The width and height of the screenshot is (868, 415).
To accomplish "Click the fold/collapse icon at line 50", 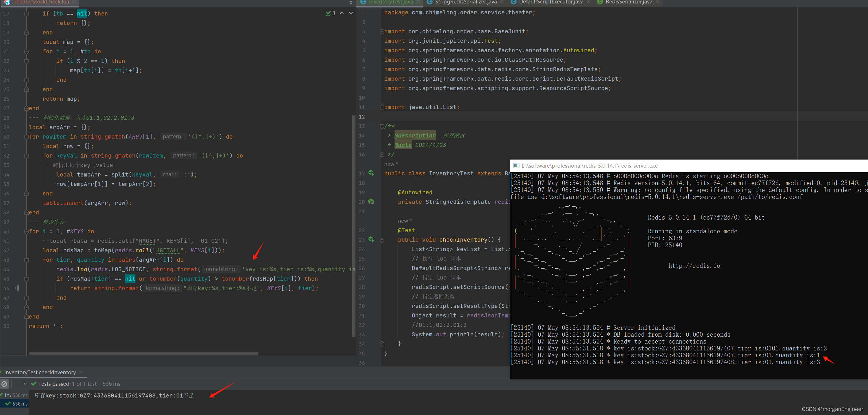I will (x=26, y=327).
